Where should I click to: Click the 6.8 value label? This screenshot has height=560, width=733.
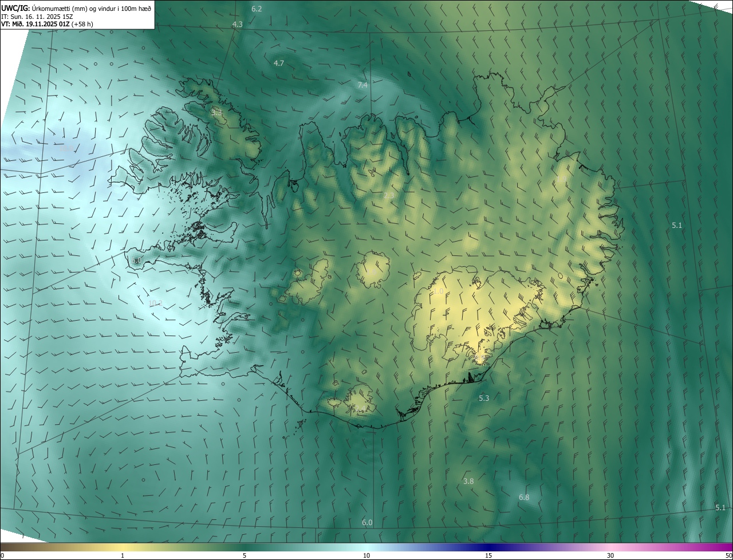tap(524, 497)
